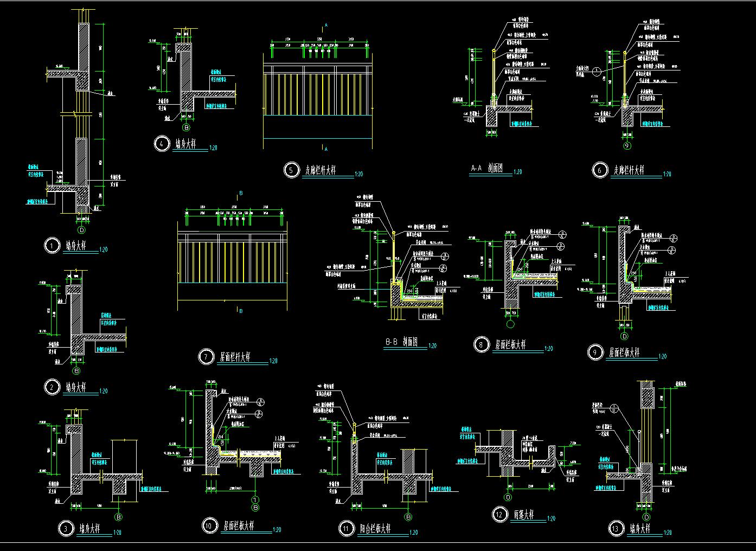Click the section mark B above 屋面栏杆 elevation

tap(241, 193)
